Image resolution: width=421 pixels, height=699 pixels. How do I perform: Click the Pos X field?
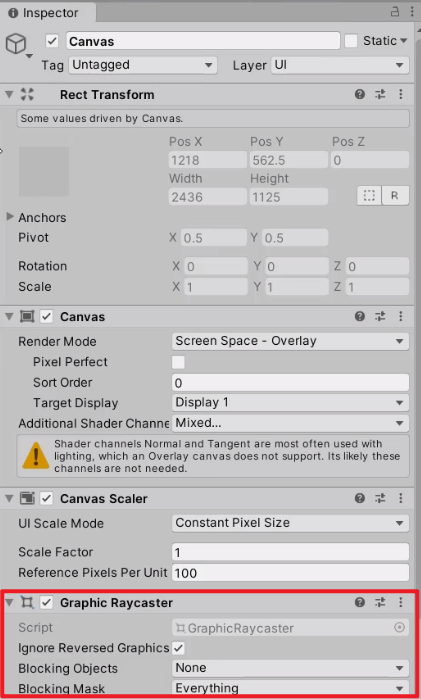[207, 160]
